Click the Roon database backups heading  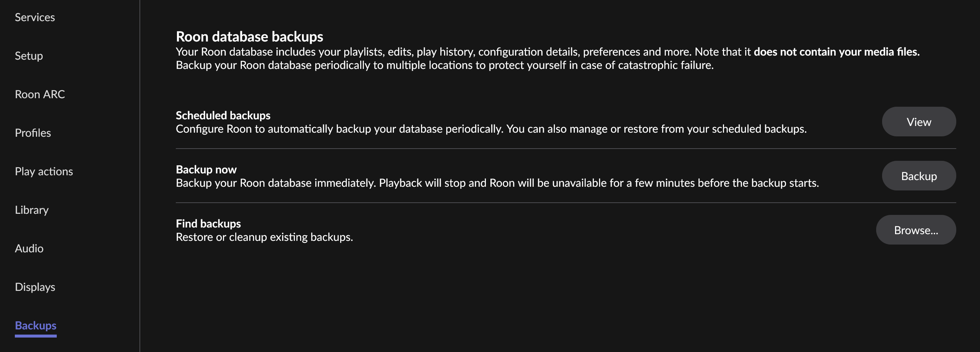pyautogui.click(x=249, y=37)
